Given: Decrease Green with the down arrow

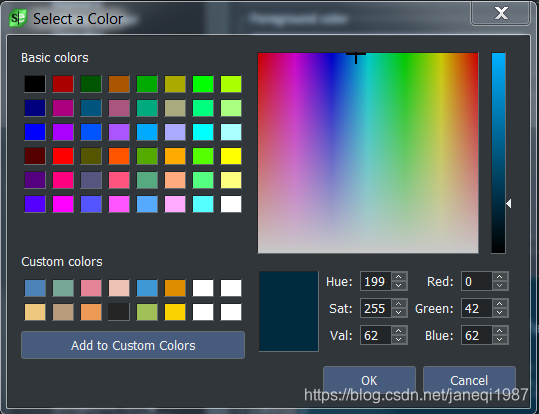Looking at the screenshot, I should 500,313.
